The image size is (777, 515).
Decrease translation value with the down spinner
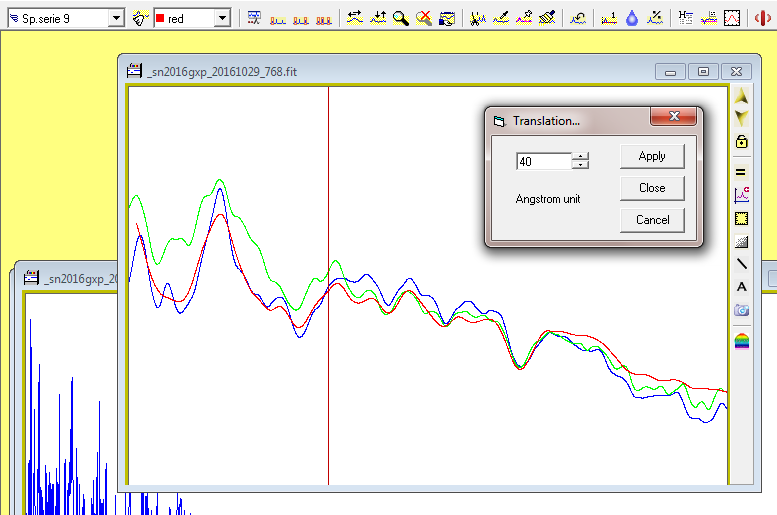(580, 165)
